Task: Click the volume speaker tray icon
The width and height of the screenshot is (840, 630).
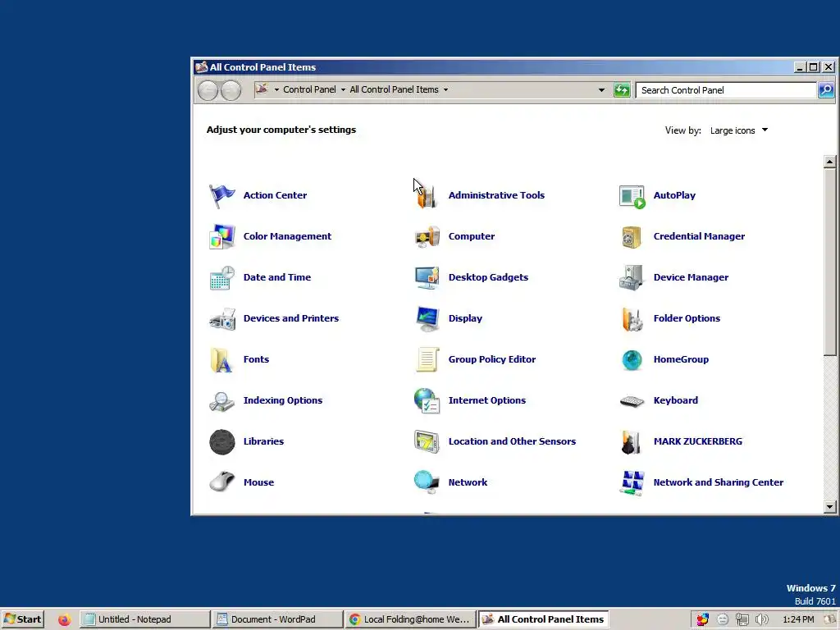Action: click(x=762, y=620)
